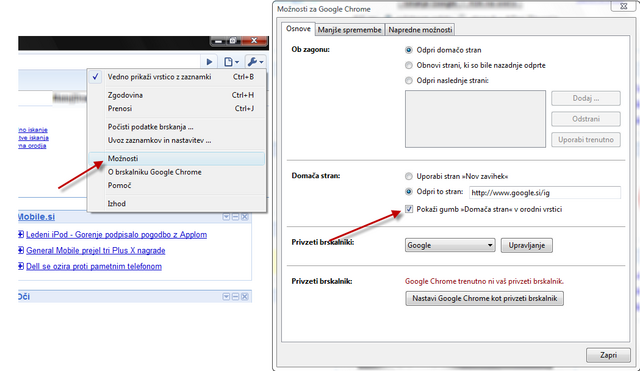Click the Dodaj button

[x=586, y=98]
